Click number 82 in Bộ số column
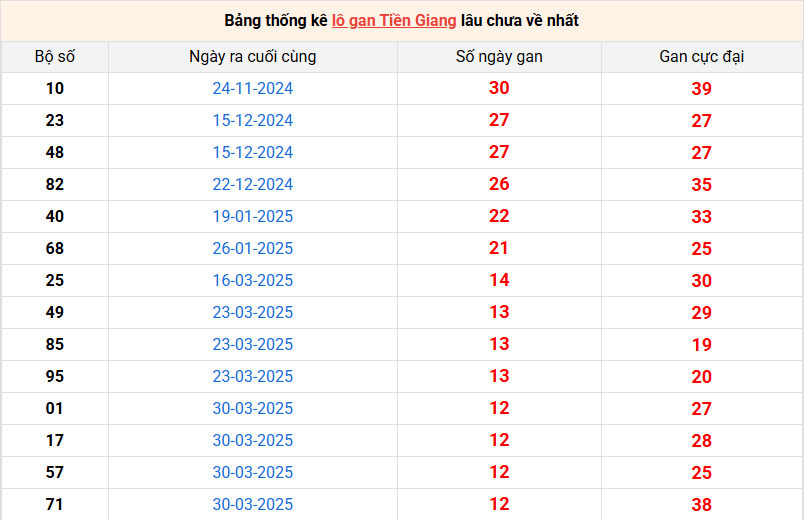The width and height of the screenshot is (804, 520). click(x=54, y=184)
